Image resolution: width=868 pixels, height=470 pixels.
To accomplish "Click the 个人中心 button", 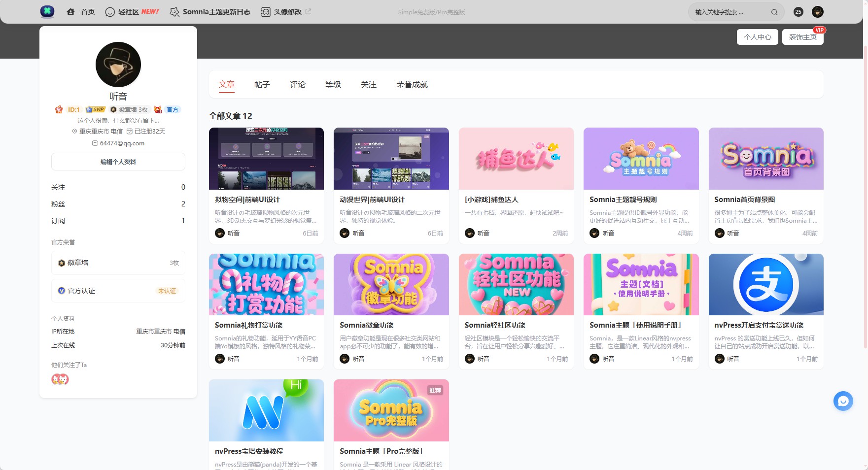I will (758, 37).
